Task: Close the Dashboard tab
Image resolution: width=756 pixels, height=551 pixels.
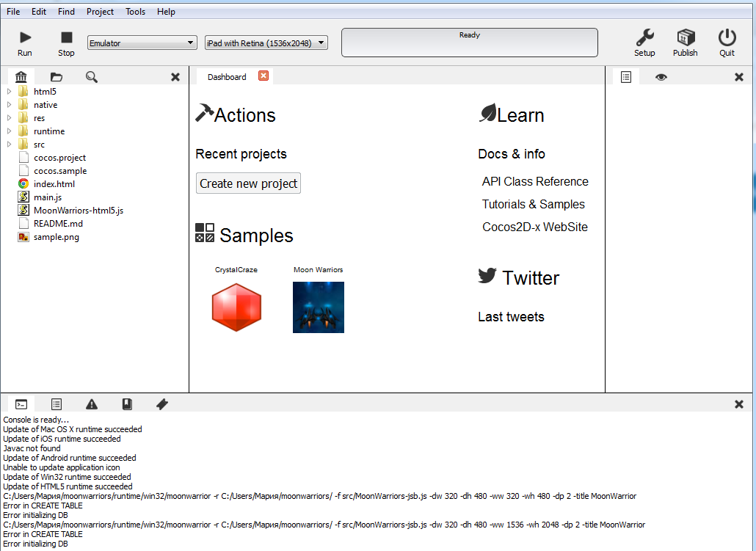Action: [263, 76]
